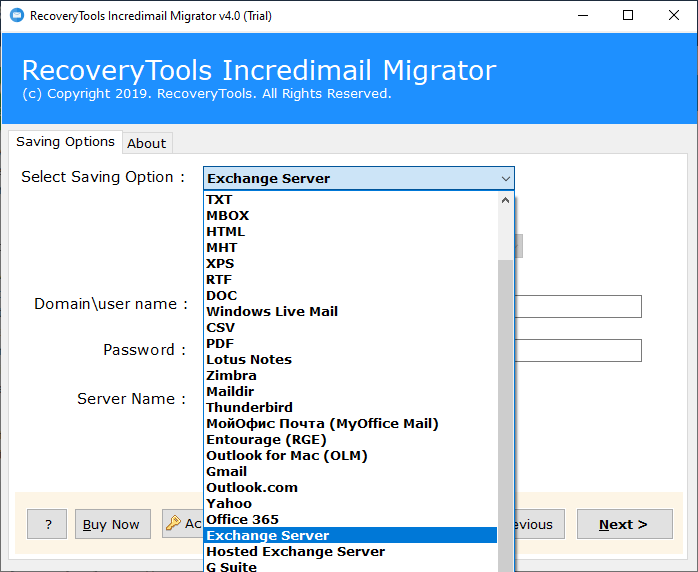The height and width of the screenshot is (572, 698).
Task: Select MHT in the dropdown list
Action: pos(350,247)
